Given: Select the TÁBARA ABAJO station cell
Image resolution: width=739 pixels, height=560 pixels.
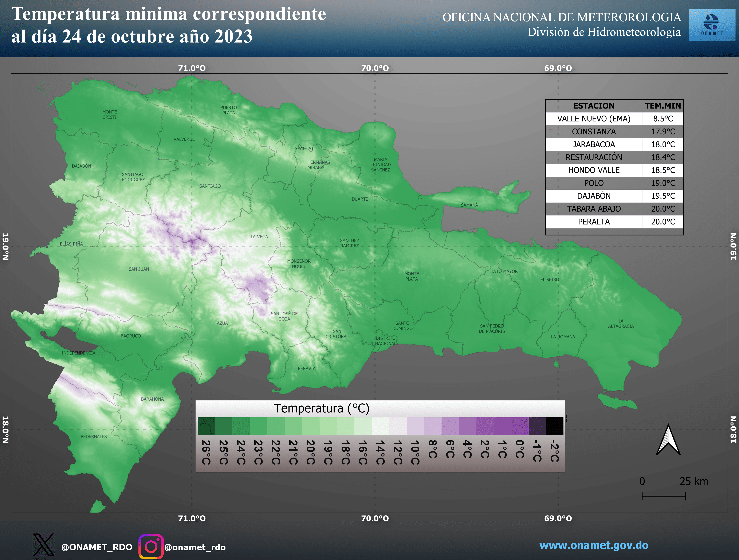Looking at the screenshot, I should click(x=594, y=209).
